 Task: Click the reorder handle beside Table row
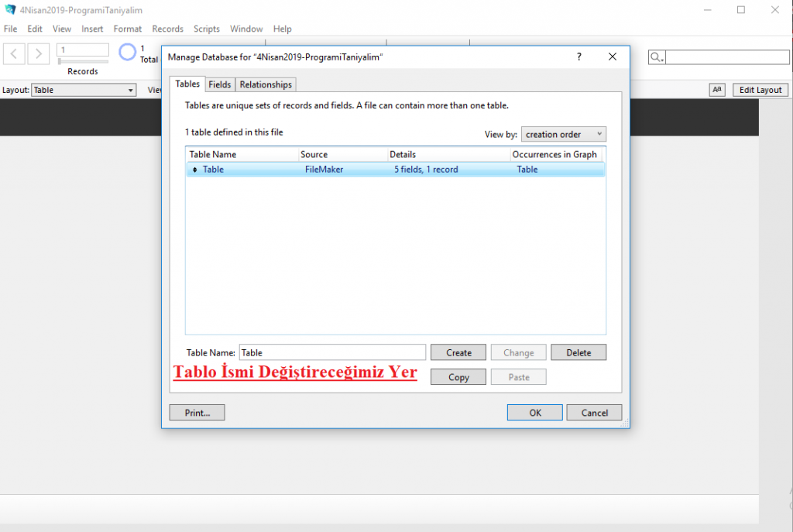pos(194,170)
